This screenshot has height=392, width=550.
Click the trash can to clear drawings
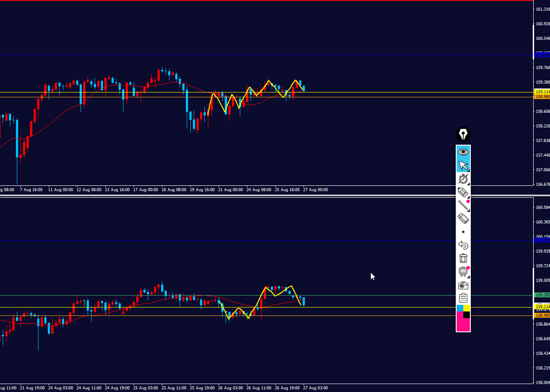(x=463, y=258)
